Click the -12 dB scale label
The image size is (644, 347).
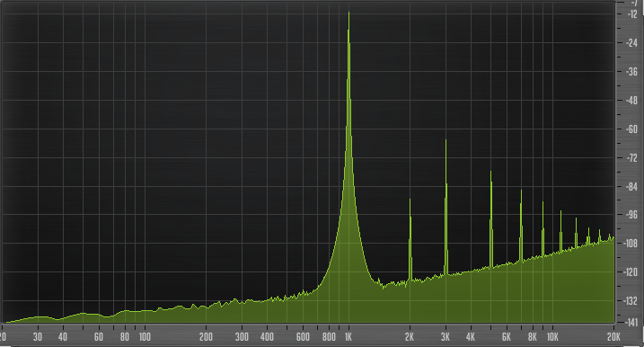[632, 14]
